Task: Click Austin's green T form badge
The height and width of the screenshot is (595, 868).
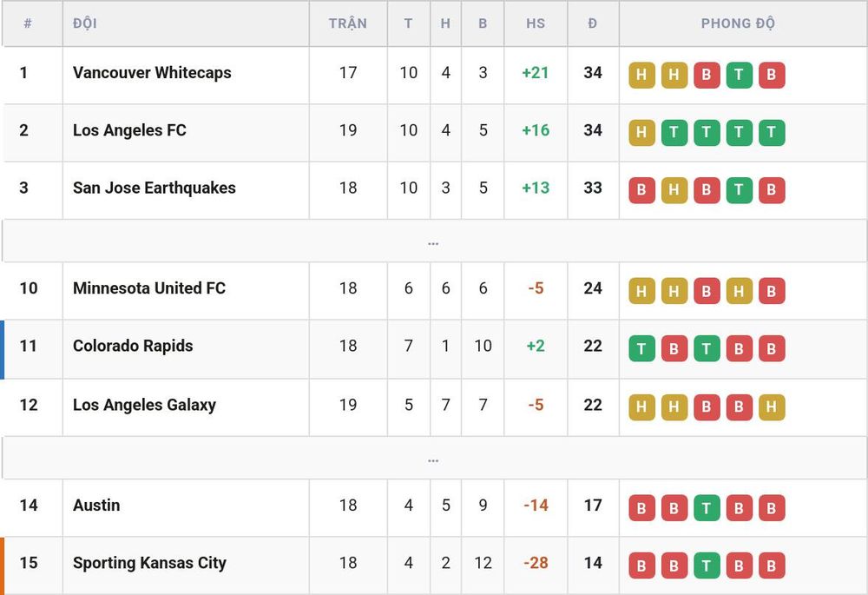Action: click(x=707, y=508)
